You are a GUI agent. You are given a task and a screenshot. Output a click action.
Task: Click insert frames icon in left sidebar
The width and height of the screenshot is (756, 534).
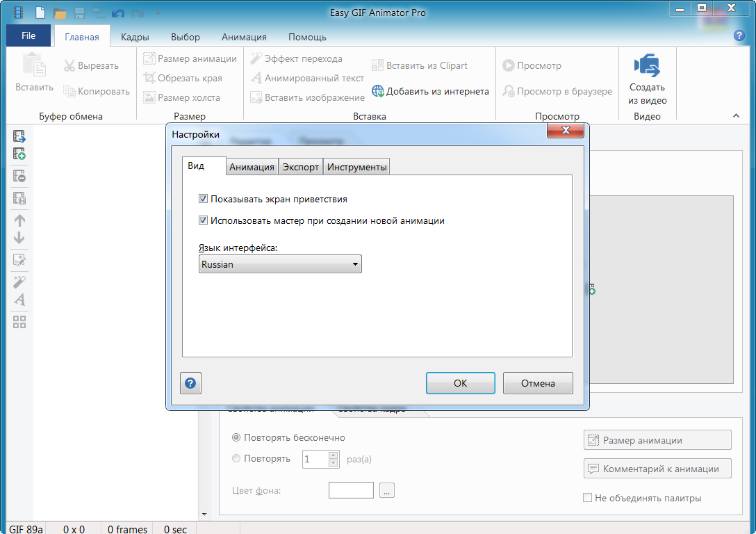click(19, 136)
